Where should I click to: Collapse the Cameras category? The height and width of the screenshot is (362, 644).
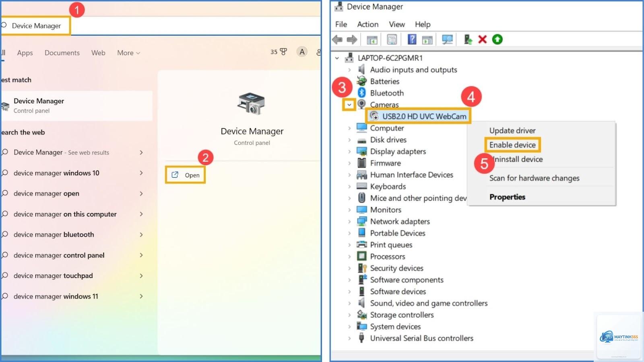(349, 105)
